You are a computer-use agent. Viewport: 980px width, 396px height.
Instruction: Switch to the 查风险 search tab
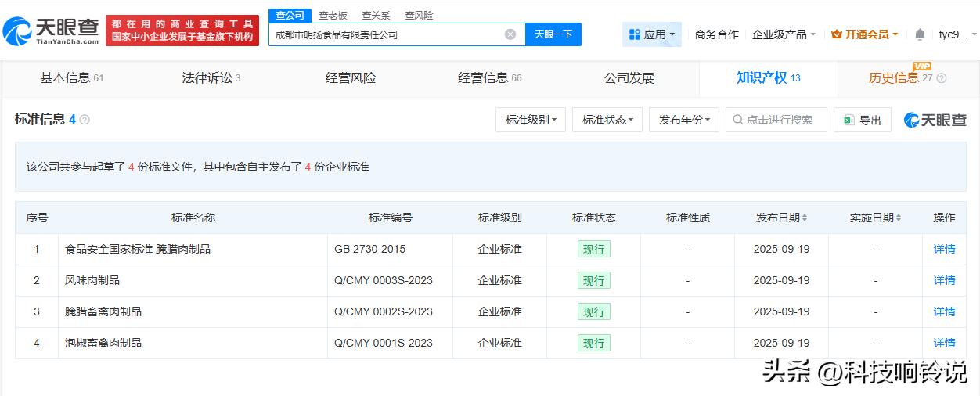point(419,16)
